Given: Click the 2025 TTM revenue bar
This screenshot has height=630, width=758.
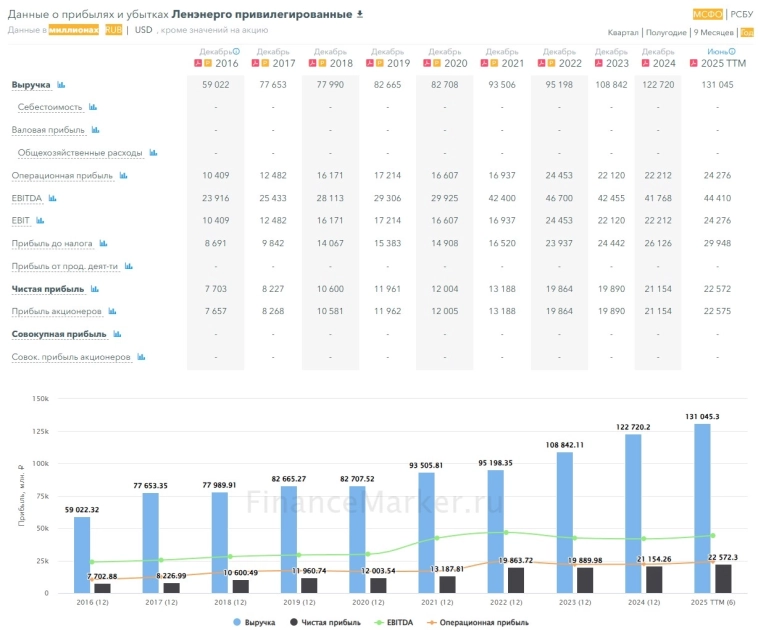Looking at the screenshot, I should tap(703, 508).
